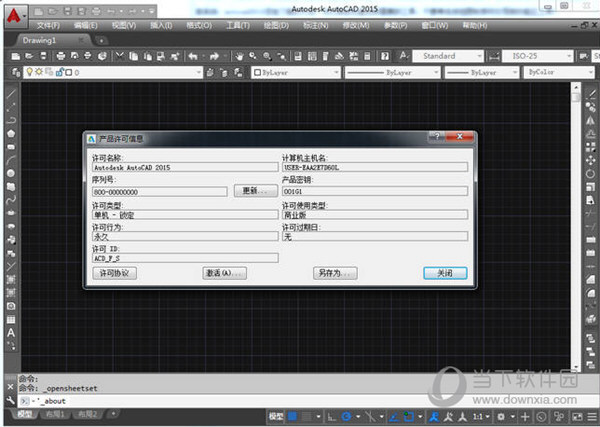Select the Circle draw tool

tap(11, 173)
